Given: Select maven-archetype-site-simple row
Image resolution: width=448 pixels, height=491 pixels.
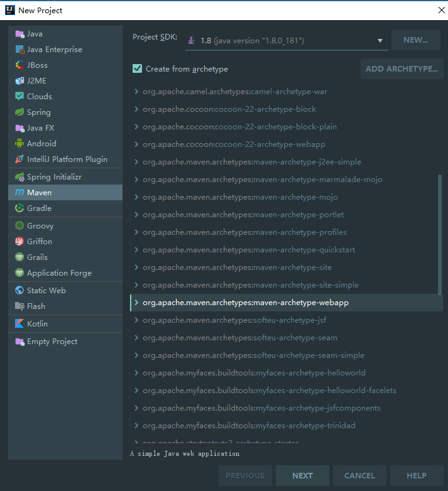Looking at the screenshot, I should point(287,285).
